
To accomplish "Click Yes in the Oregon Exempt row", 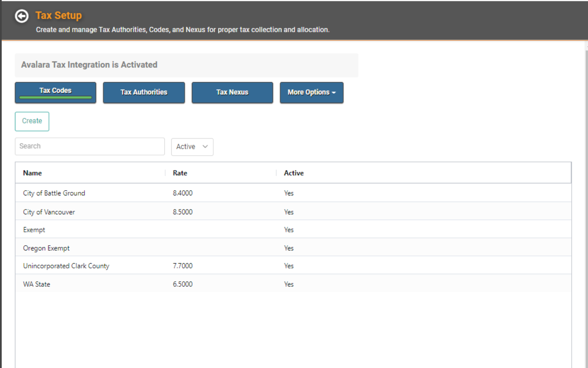I will [x=289, y=248].
